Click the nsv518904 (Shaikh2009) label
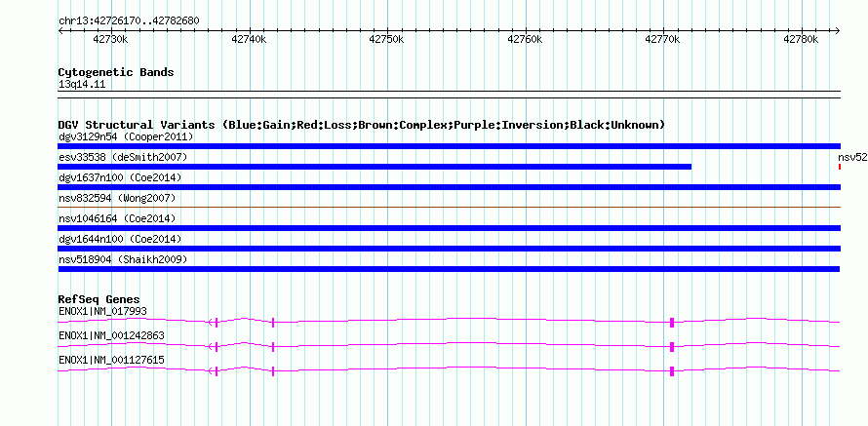 (x=123, y=259)
